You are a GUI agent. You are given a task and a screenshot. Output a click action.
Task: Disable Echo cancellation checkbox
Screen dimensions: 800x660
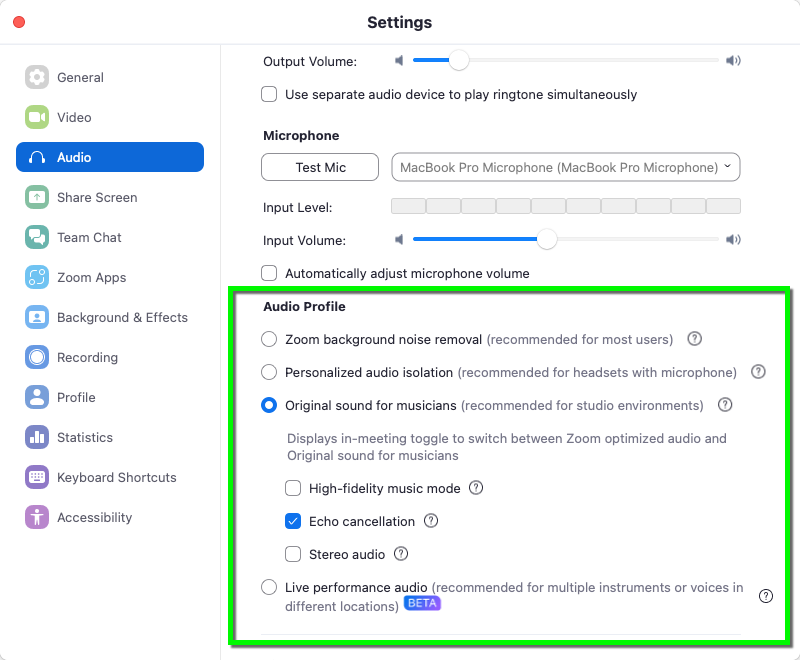[x=293, y=521]
